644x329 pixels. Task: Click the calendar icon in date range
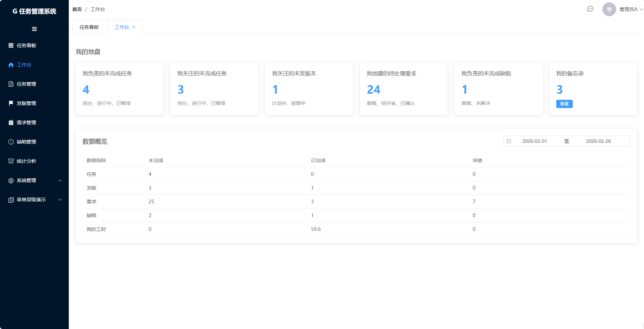point(509,141)
